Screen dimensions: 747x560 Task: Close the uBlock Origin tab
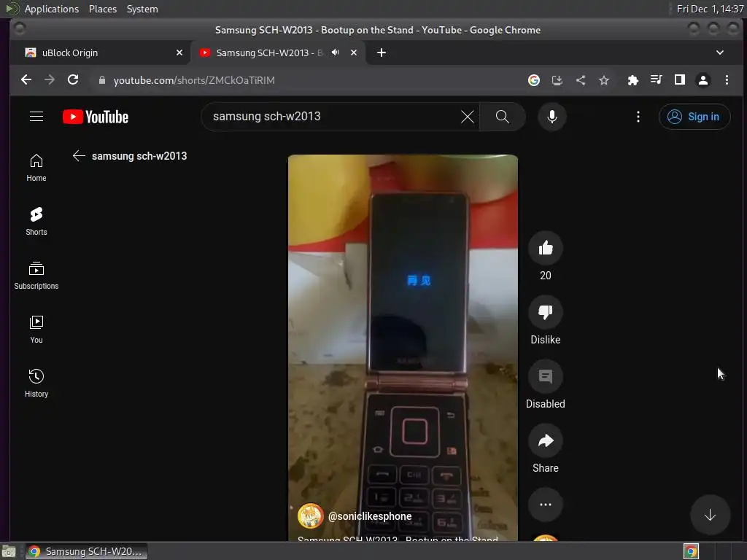coord(179,52)
